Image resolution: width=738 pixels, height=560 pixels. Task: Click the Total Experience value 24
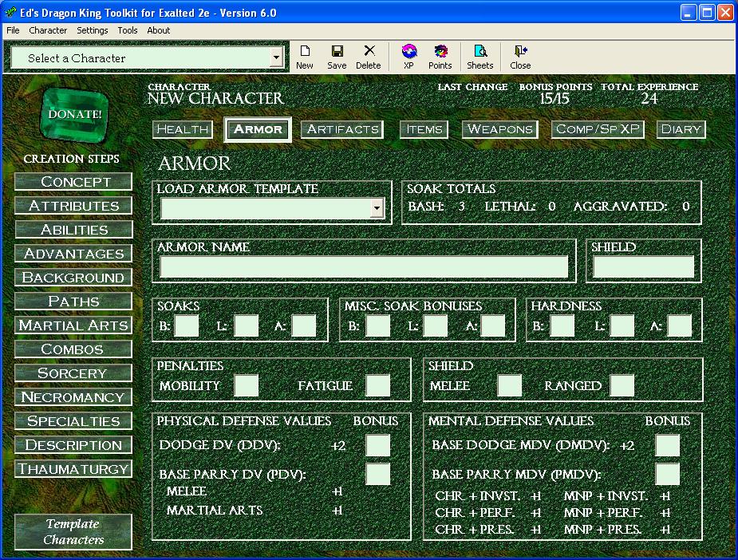[x=649, y=99]
